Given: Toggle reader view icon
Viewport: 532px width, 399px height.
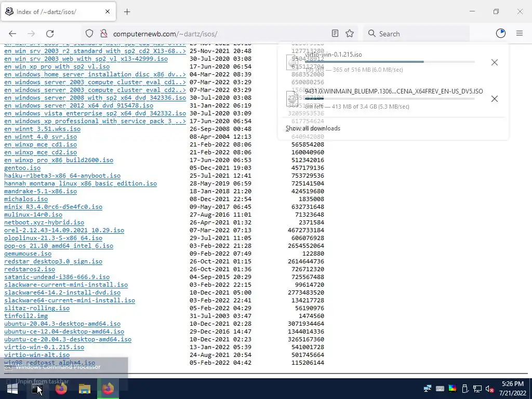Looking at the screenshot, I should (335, 33).
